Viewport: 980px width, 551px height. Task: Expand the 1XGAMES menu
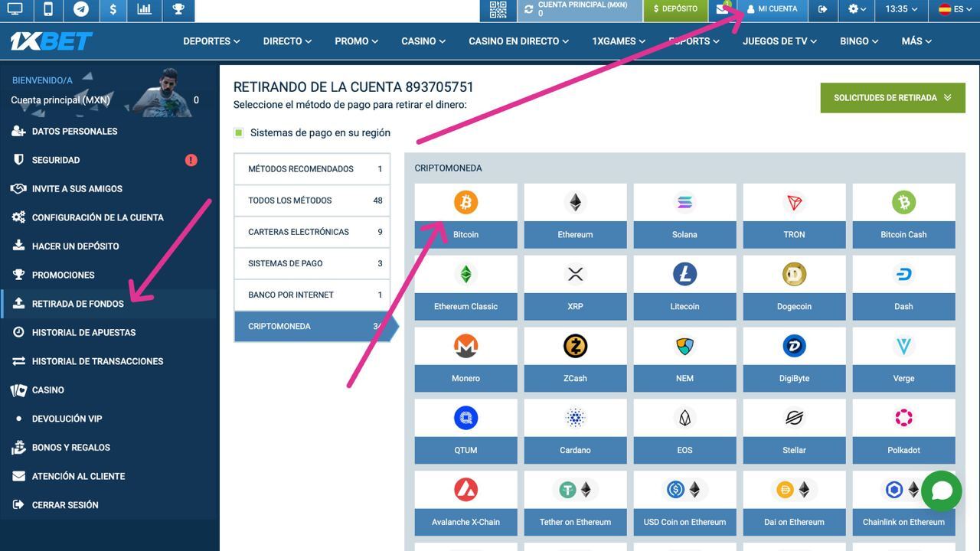pyautogui.click(x=619, y=41)
